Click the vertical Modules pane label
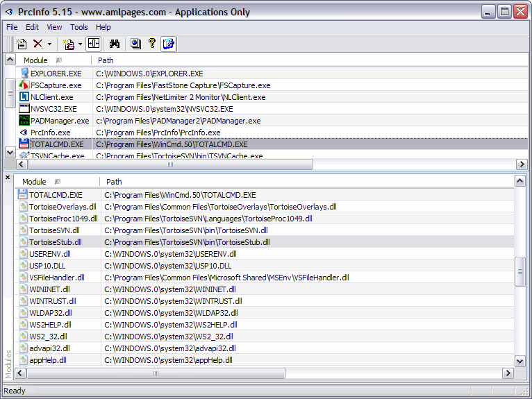Image resolution: width=532 pixels, height=399 pixels. point(8,364)
